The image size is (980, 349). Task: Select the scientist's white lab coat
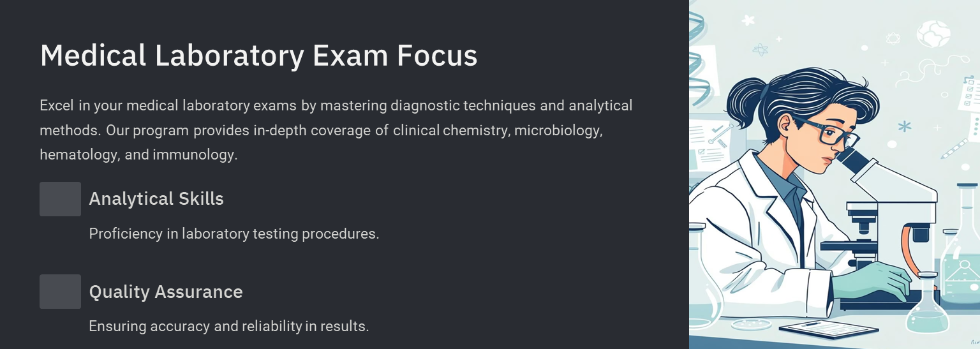coord(759,242)
